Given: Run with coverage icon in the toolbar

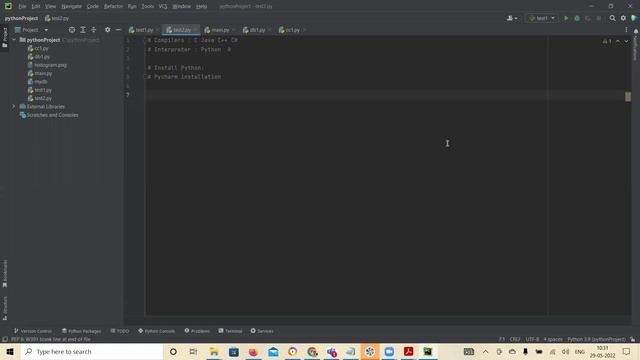Looking at the screenshot, I should pos(588,18).
